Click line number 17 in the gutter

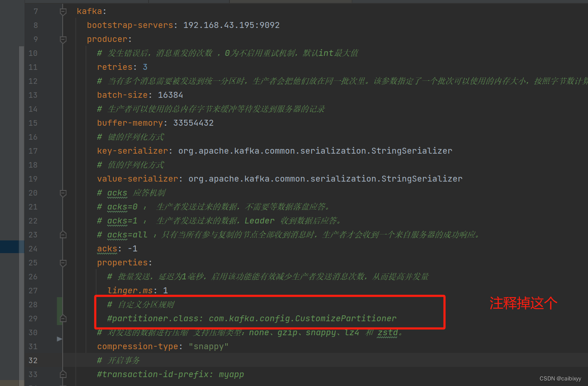point(33,151)
